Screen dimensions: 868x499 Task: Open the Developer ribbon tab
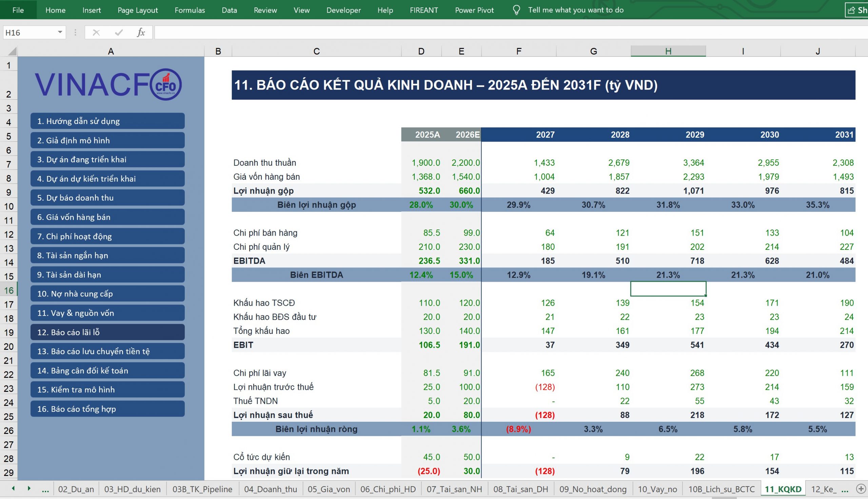coord(344,10)
